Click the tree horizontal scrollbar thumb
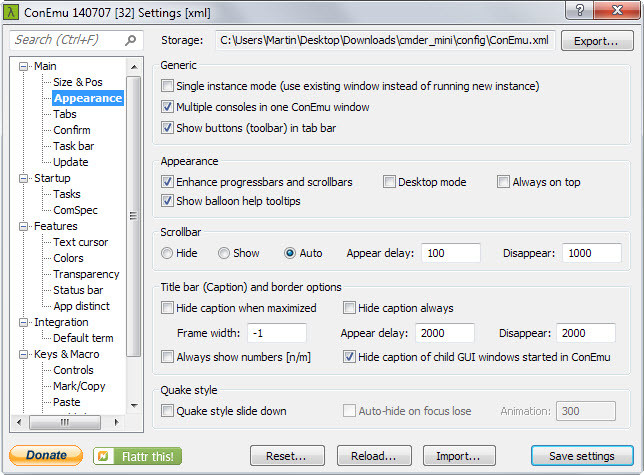The image size is (644, 475). (65, 422)
